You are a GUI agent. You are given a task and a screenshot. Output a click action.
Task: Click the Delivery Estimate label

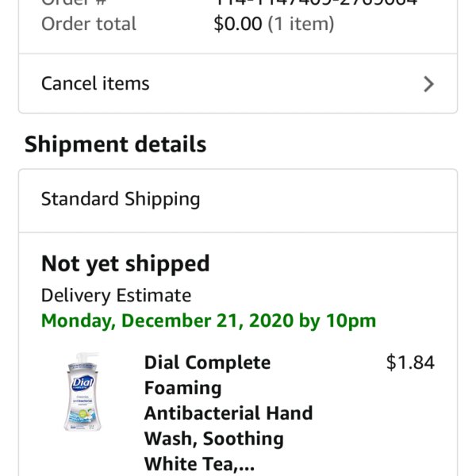point(116,295)
